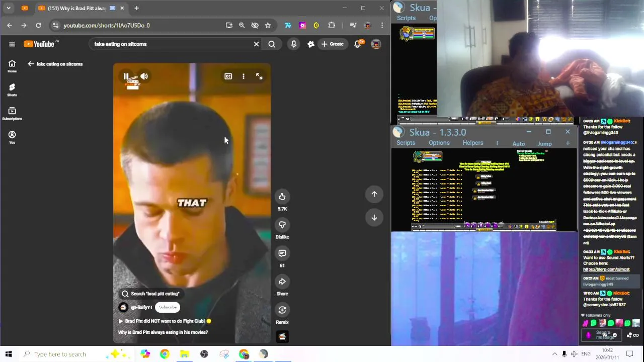Show hidden system tray icons
644x362 pixels.
coord(554,354)
